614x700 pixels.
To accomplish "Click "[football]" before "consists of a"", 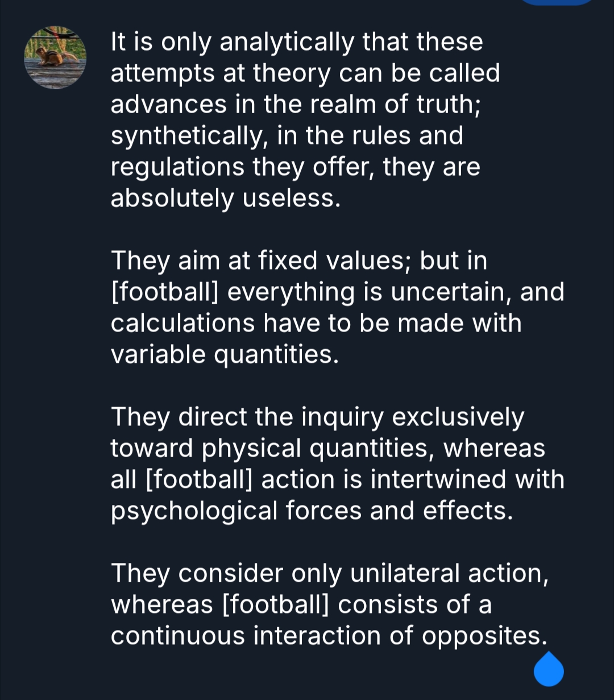I will (276, 604).
